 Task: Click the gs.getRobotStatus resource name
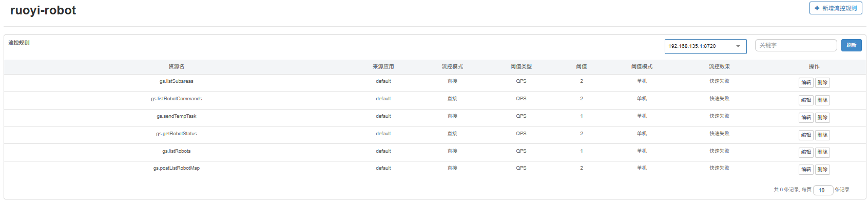point(177,134)
